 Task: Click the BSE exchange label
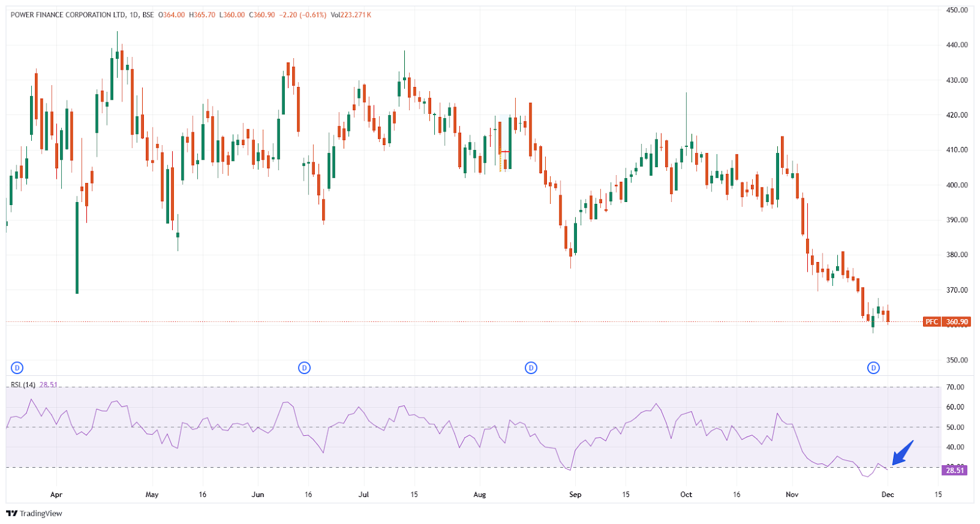[x=148, y=15]
